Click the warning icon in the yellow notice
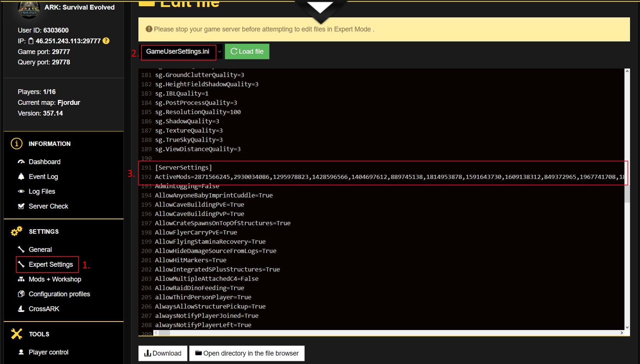This screenshot has width=640, height=364. point(149,29)
